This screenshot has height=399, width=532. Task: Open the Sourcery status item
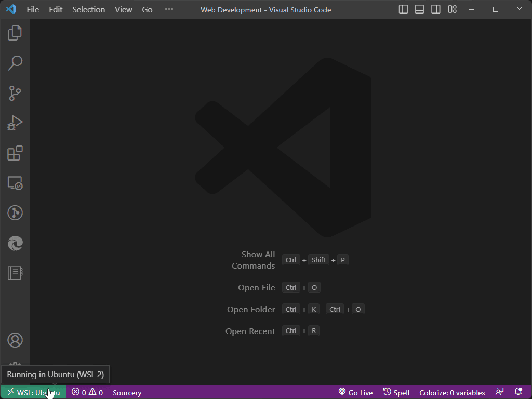pos(127,393)
